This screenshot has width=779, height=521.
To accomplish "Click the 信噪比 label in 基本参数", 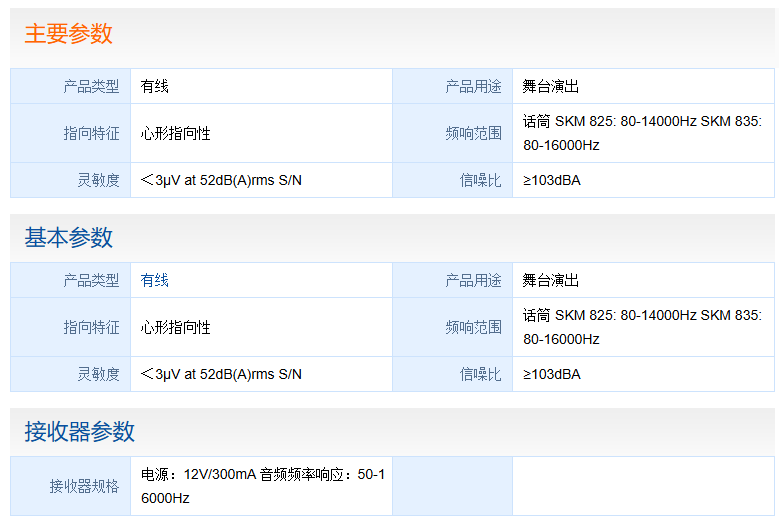I will pyautogui.click(x=480, y=374).
